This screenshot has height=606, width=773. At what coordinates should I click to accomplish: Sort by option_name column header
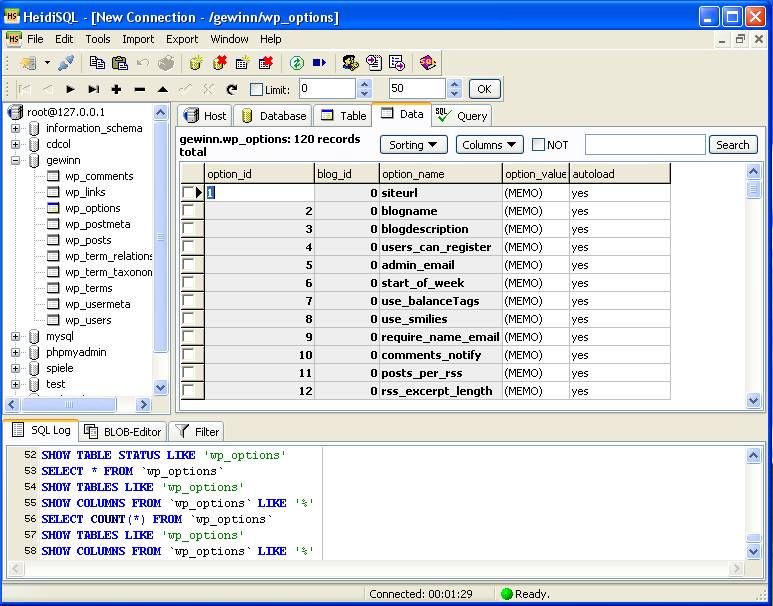[x=441, y=174]
